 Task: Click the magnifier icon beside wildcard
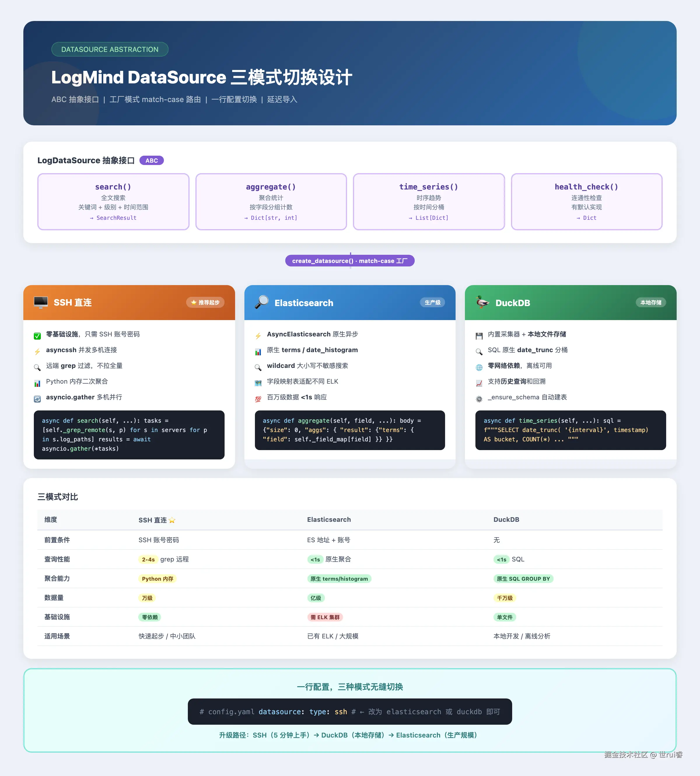[x=258, y=367]
